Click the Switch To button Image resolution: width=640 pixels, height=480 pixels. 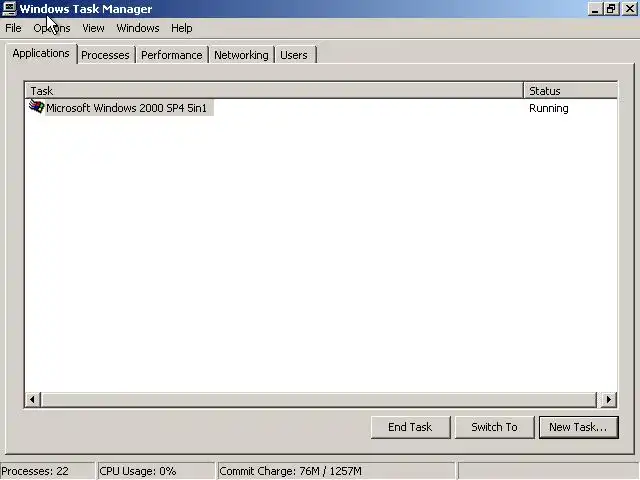tap(494, 427)
